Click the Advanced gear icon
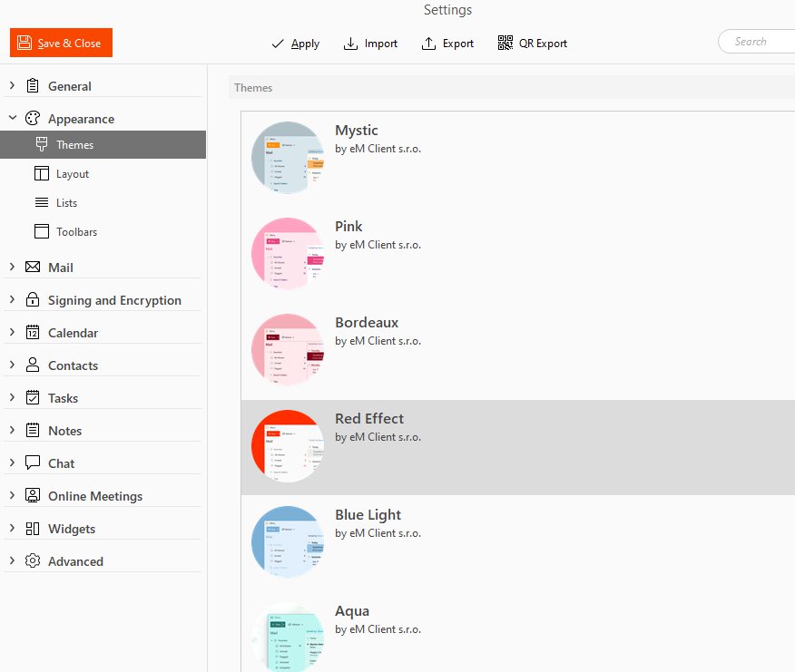The width and height of the screenshot is (795, 672). tap(33, 561)
